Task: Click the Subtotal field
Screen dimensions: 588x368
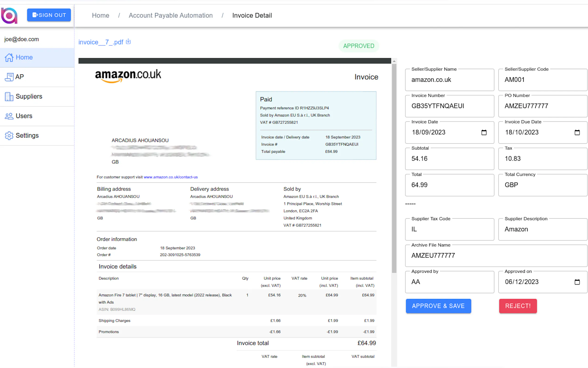Action: [449, 159]
